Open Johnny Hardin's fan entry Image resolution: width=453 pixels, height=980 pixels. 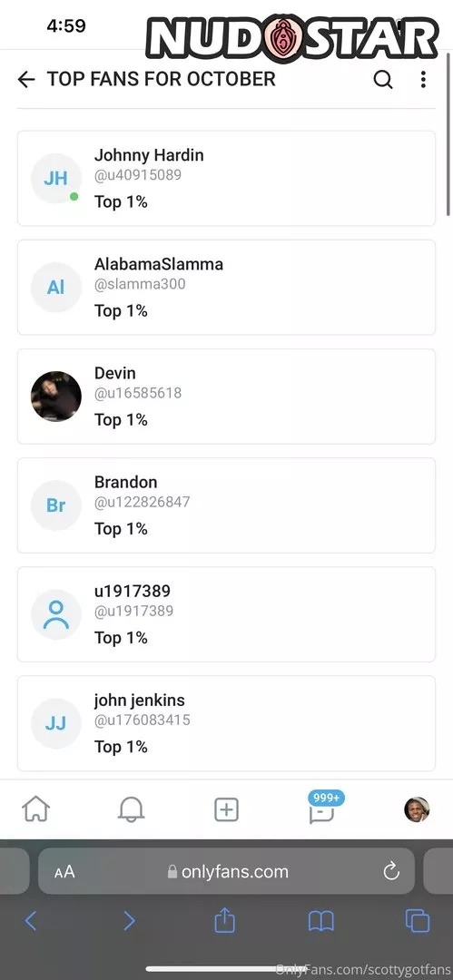pyautogui.click(x=227, y=178)
